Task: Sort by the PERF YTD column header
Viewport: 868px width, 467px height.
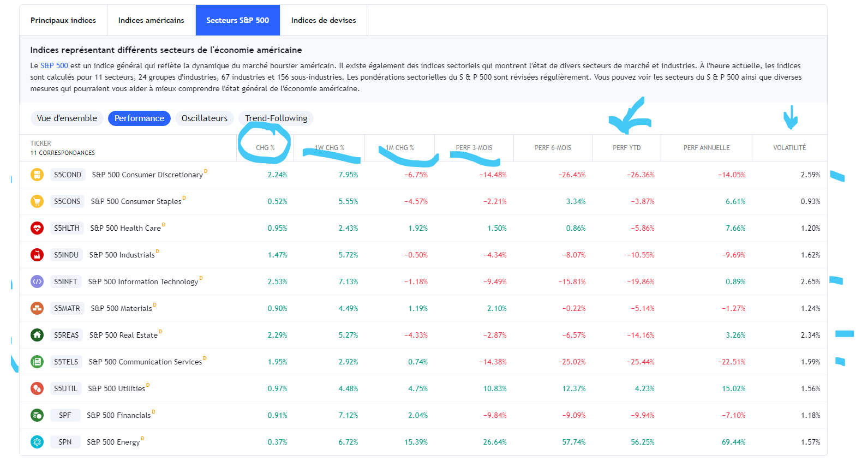Action: [626, 148]
